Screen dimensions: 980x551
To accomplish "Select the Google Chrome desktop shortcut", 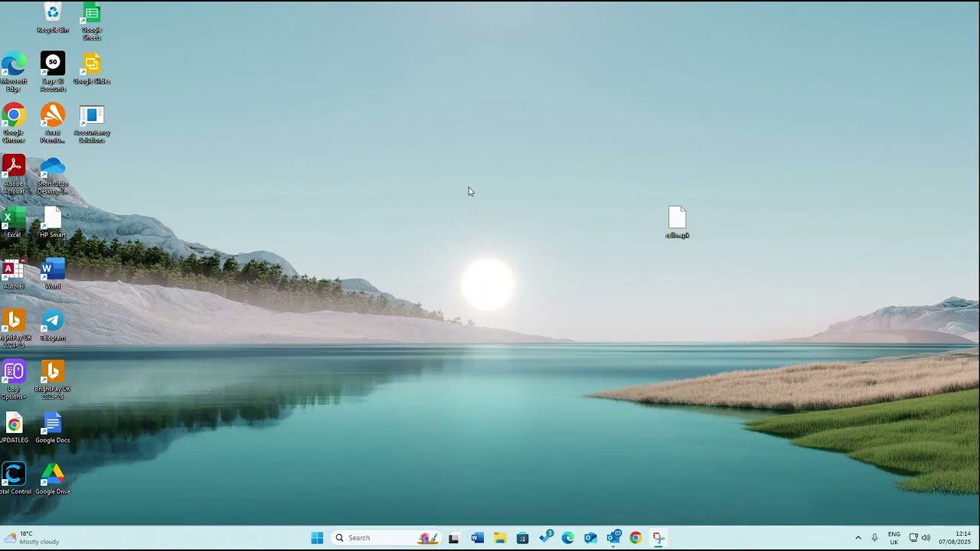I will pos(14,123).
